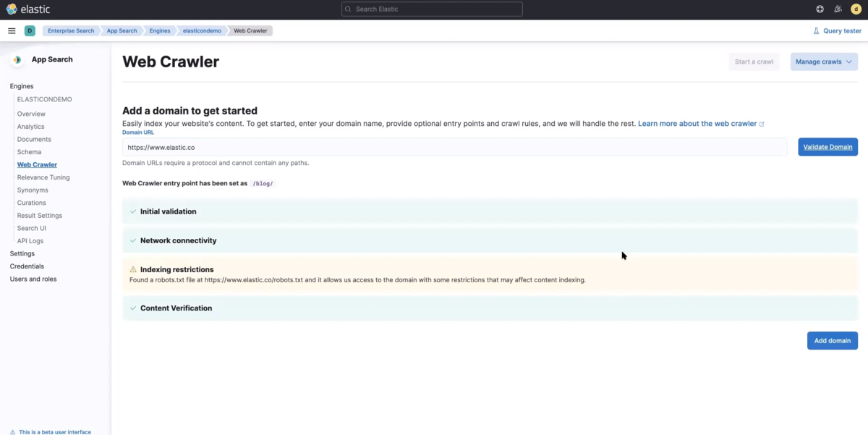
Task: Expand the Indexing restrictions panel
Action: [x=490, y=274]
